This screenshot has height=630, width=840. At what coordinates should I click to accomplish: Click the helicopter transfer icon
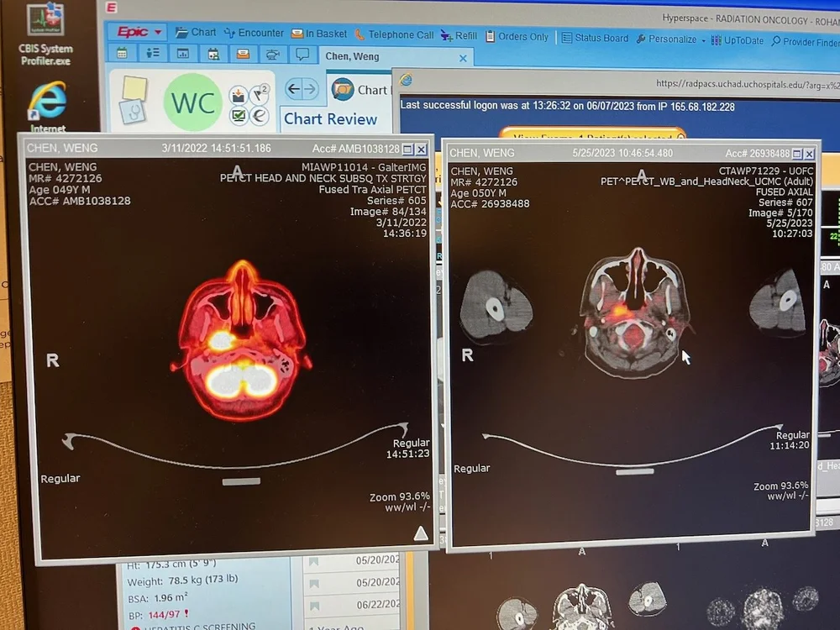[x=272, y=53]
